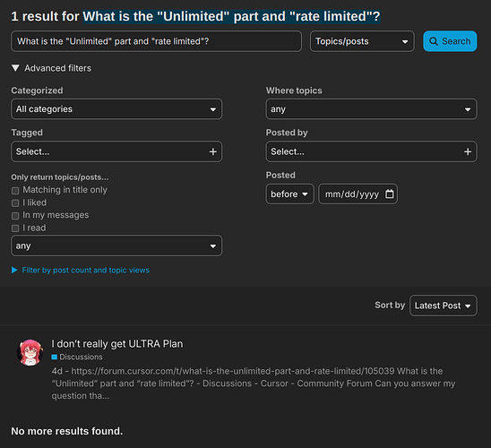Open the Sort by Latest Post dropdown
Image resolution: width=491 pixels, height=448 pixels.
[444, 306]
